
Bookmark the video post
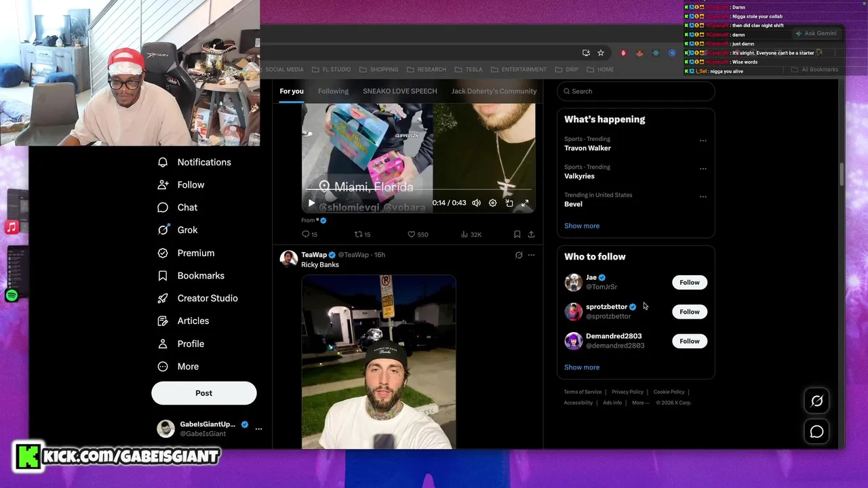[517, 235]
